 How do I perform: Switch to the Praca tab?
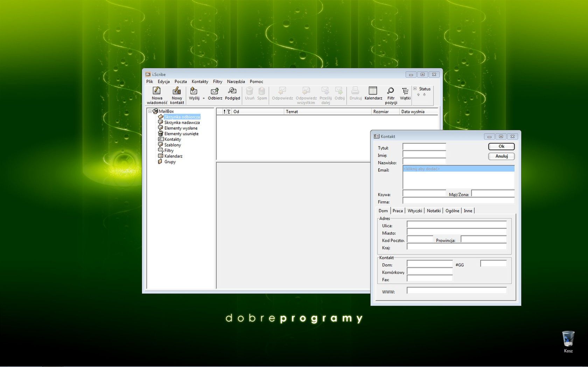398,210
